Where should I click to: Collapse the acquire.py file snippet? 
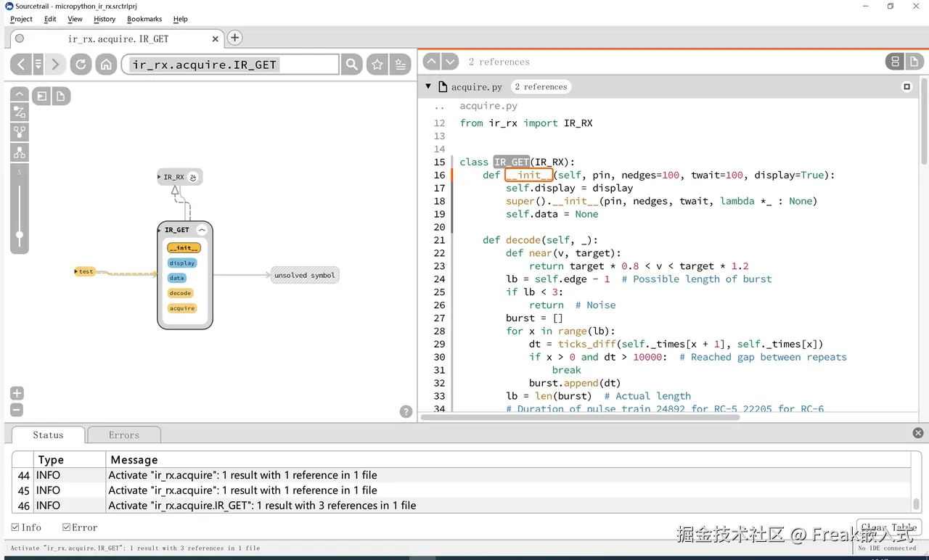click(x=428, y=86)
